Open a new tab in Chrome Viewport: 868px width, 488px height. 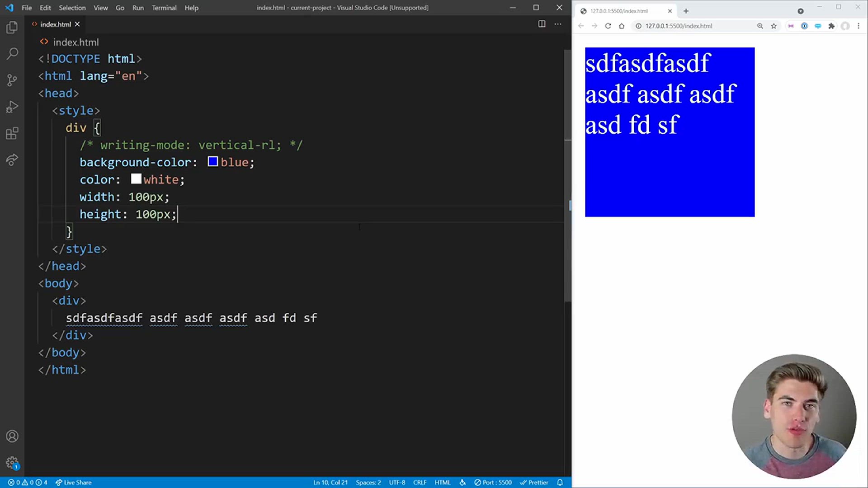pos(686,11)
